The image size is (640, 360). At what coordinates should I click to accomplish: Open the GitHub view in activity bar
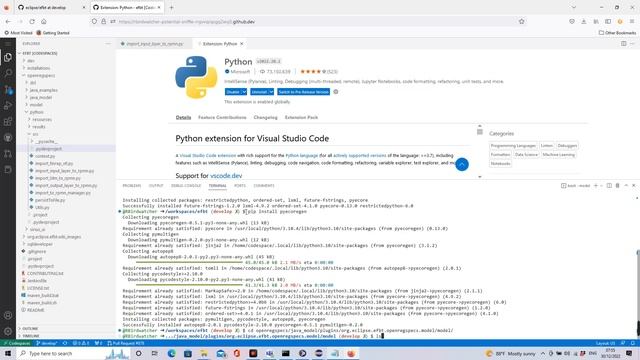8,138
